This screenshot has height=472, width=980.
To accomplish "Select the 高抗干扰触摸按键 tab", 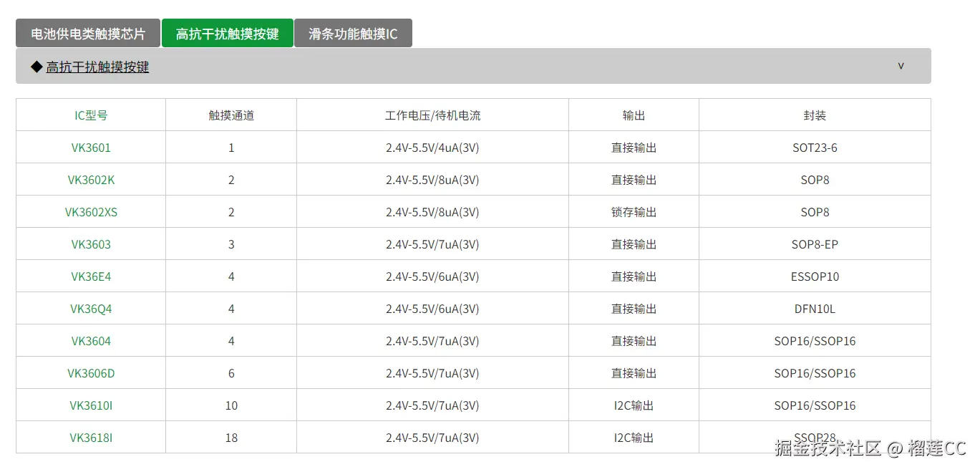I will click(228, 34).
